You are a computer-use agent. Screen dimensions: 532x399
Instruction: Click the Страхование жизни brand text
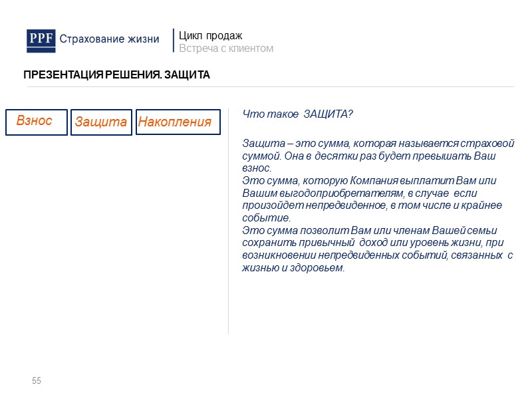[108, 39]
